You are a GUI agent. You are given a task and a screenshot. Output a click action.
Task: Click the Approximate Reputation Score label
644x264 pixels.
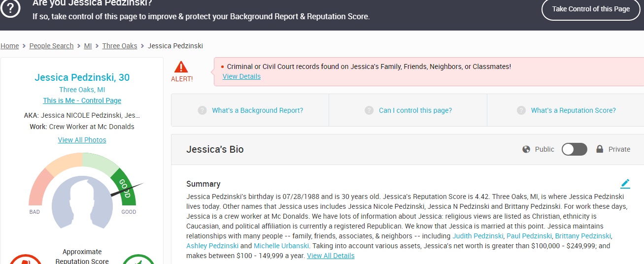82,256
